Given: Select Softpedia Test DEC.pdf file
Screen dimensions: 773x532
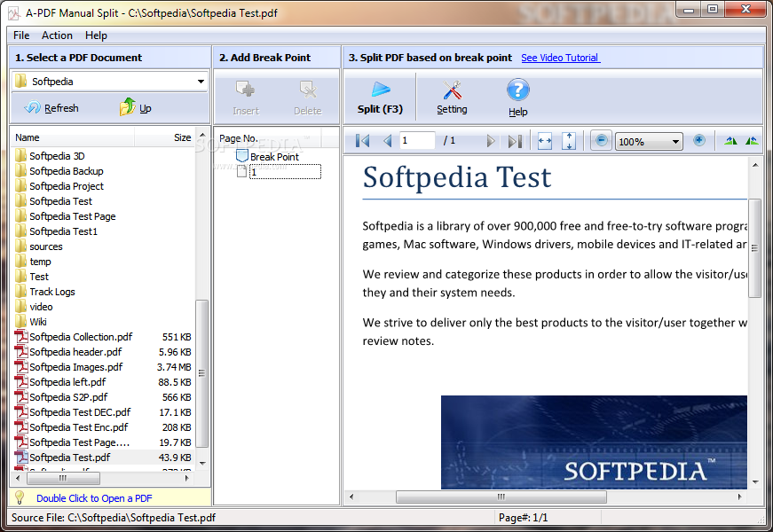Looking at the screenshot, I should [80, 412].
